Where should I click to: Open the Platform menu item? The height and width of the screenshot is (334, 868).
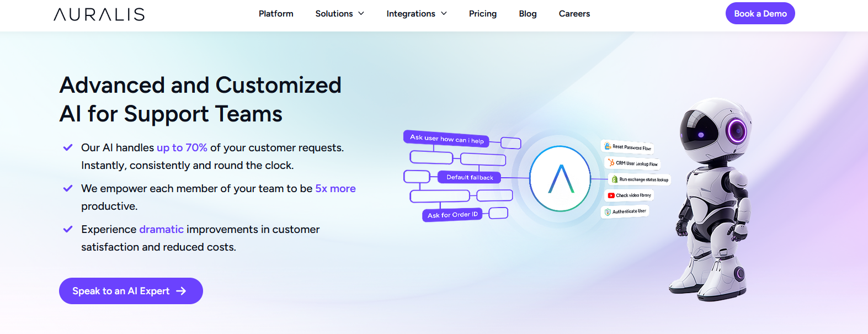click(276, 13)
